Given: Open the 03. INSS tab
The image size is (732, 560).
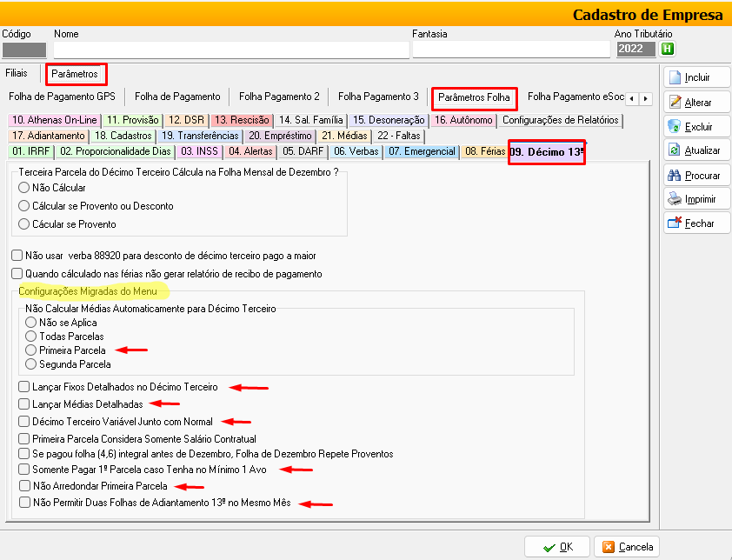Looking at the screenshot, I should click(x=198, y=151).
